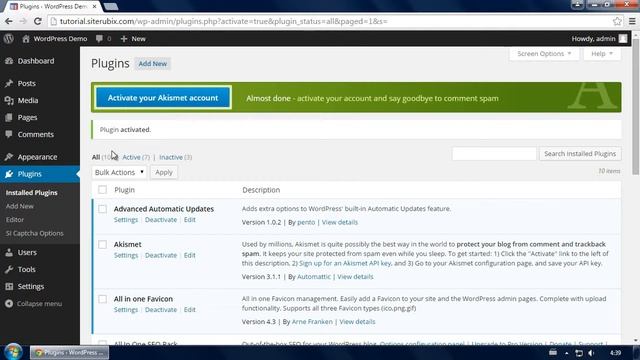The height and width of the screenshot is (360, 640).
Task: Open the Pages menu
Action: click(x=27, y=118)
